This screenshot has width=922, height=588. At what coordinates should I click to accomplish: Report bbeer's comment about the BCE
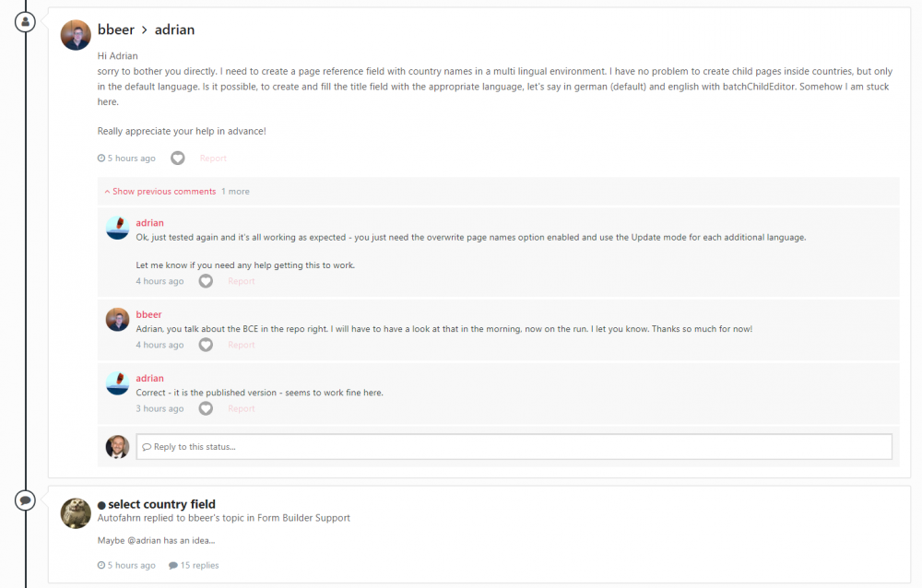[241, 345]
